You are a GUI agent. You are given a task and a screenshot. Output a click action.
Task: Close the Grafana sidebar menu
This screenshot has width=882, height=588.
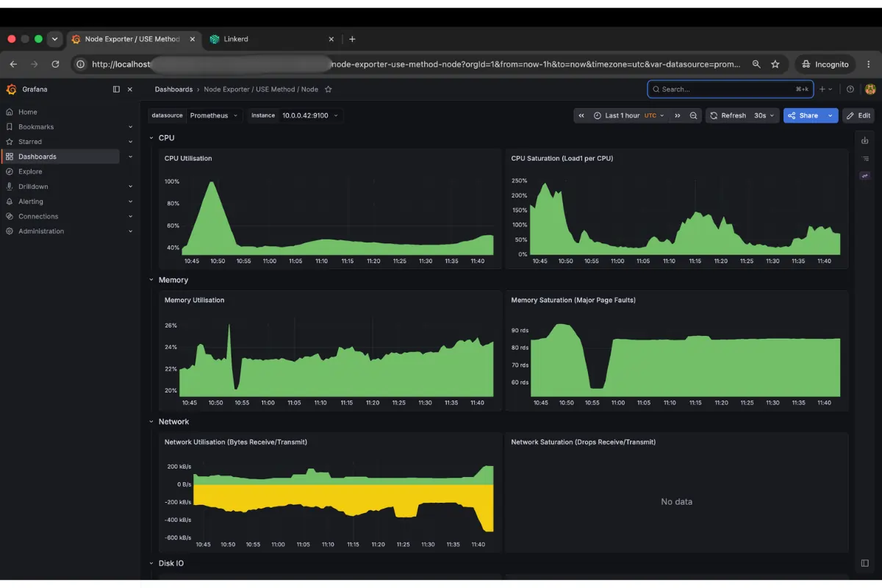(x=130, y=90)
